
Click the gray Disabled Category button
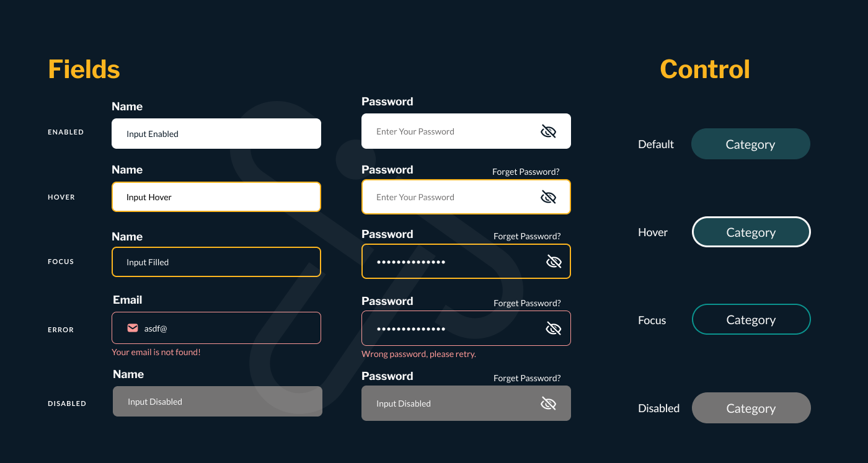point(751,408)
